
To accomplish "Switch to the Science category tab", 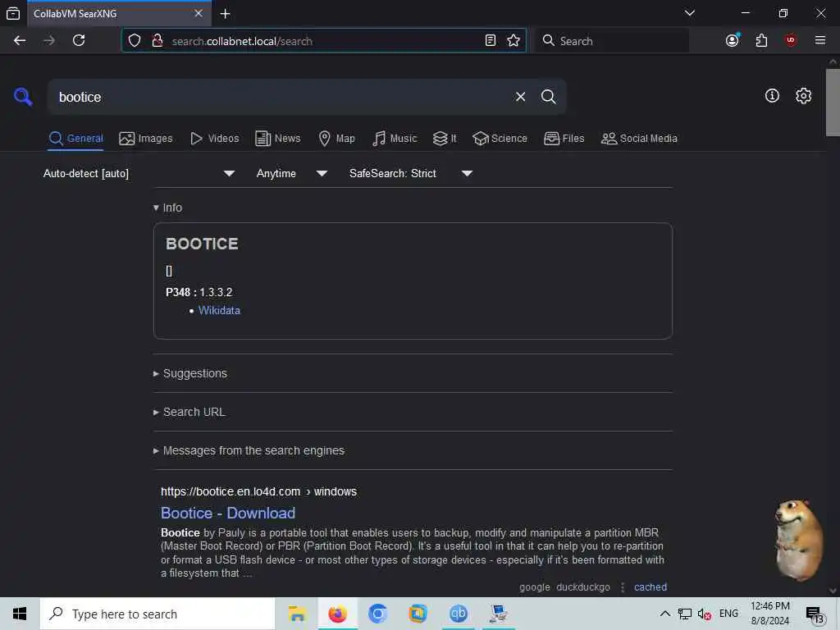I will (x=500, y=139).
